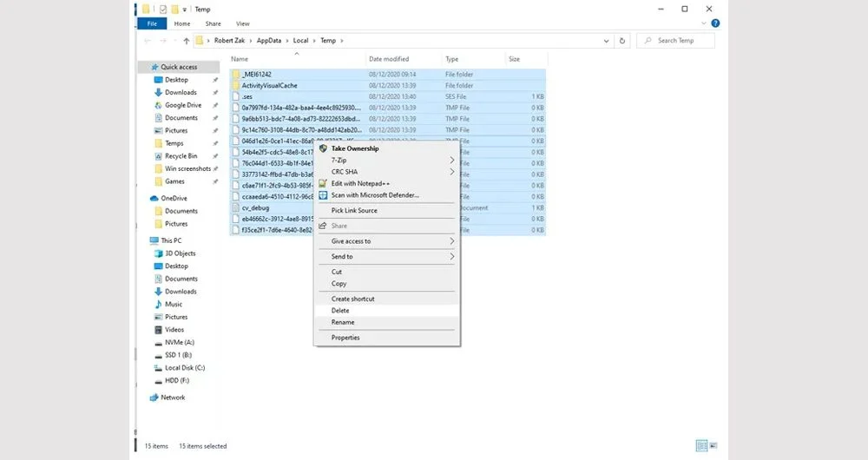Click the blue File tab
Image resolution: width=868 pixels, height=460 pixels.
pyautogui.click(x=151, y=23)
